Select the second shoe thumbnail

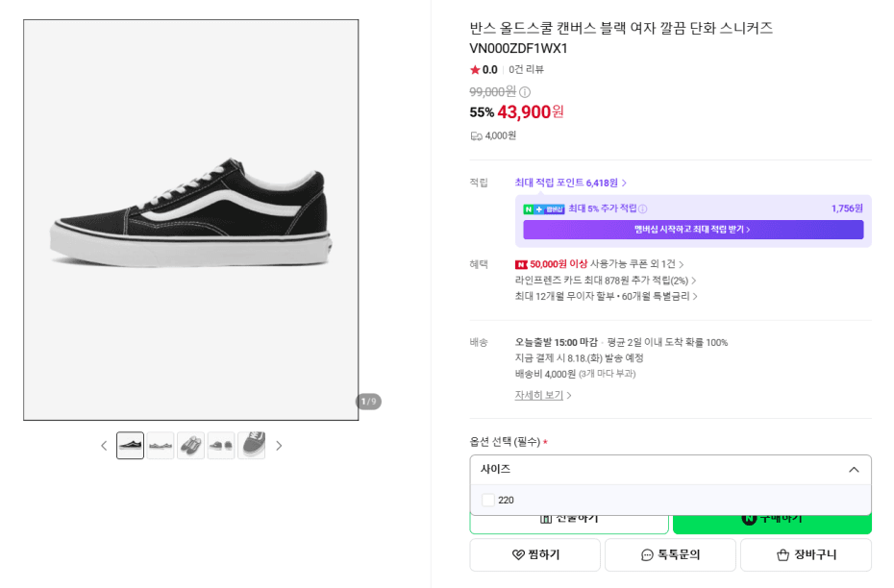coord(161,446)
